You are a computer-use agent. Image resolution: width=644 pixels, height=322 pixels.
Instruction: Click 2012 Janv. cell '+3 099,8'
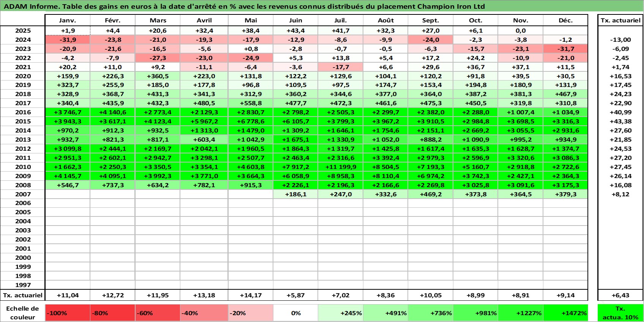(x=68, y=149)
